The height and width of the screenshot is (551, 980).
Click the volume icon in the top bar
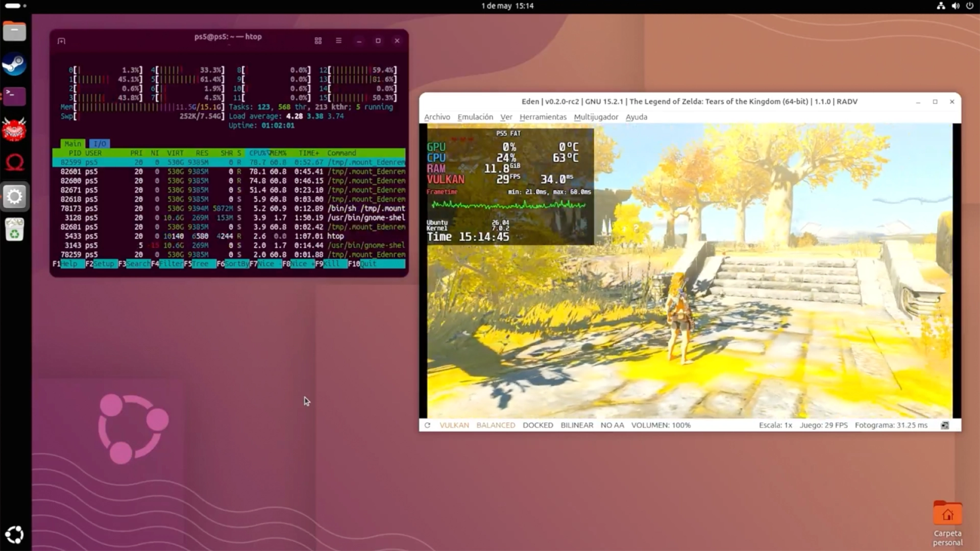tap(955, 6)
